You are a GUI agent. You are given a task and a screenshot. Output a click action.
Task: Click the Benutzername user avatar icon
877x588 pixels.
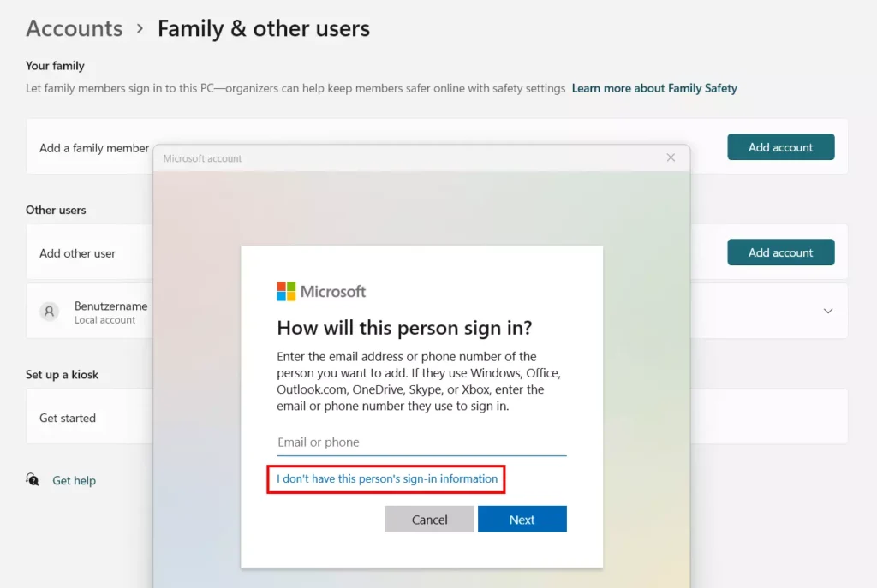[49, 312]
